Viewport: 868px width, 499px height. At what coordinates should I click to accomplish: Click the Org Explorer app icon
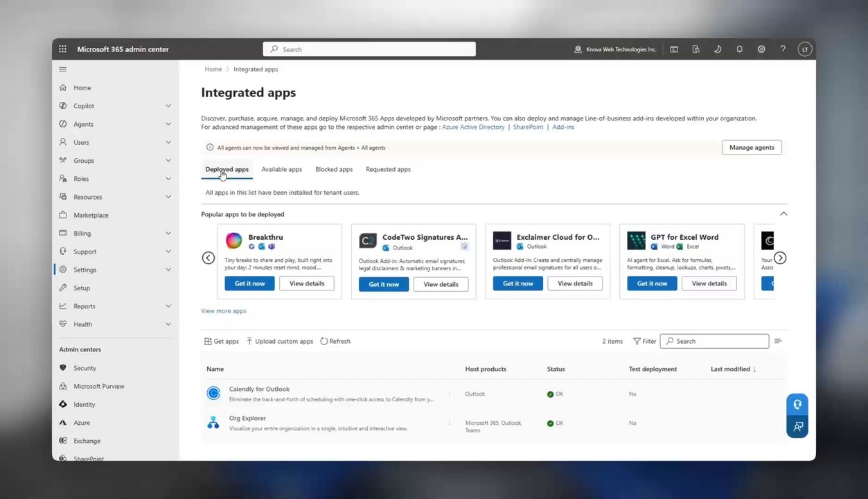[213, 423]
